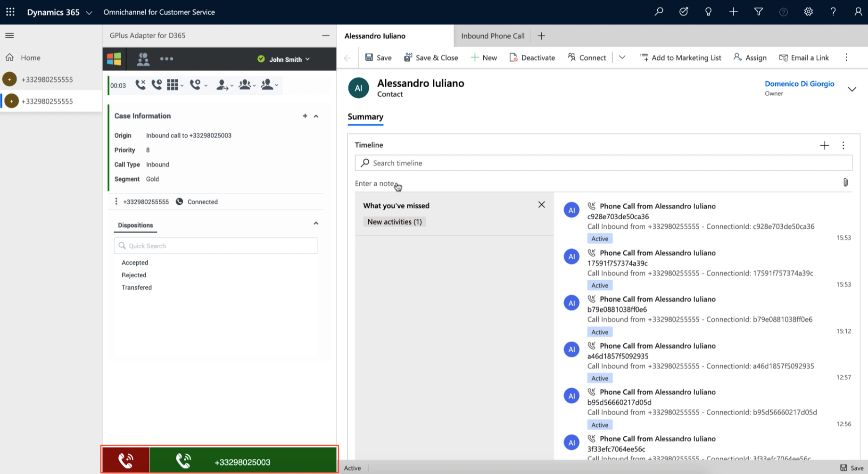This screenshot has height=474, width=868.
Task: Open the Dynamics 365 app launcher grid
Action: 10,12
